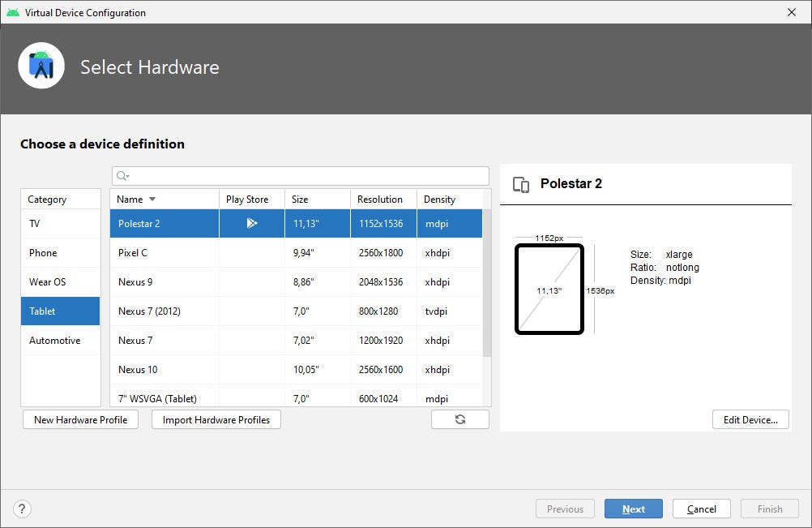Select the Nexus 10 device

(297, 370)
